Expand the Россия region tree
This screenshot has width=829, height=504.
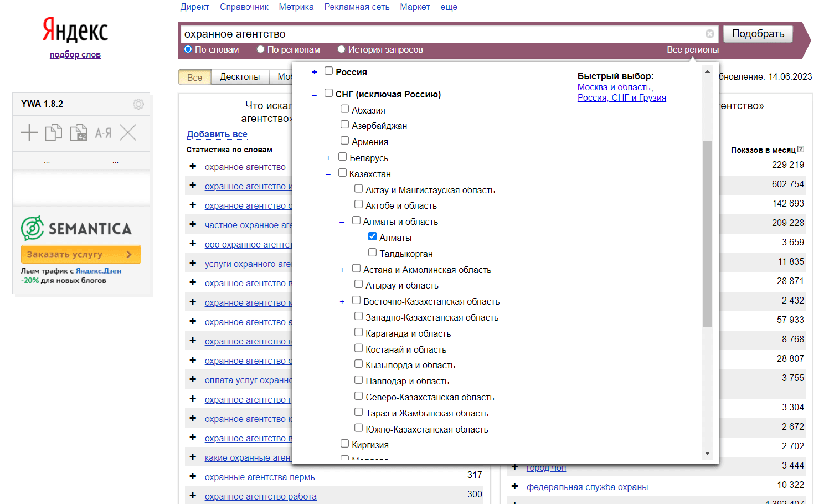[314, 72]
